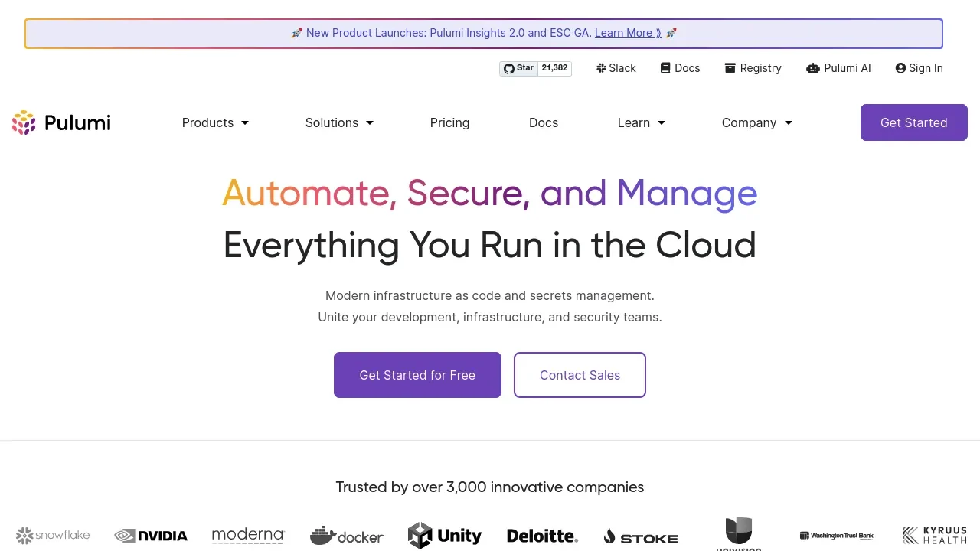980x551 pixels.
Task: Click the Get Started button in header
Action: [914, 122]
